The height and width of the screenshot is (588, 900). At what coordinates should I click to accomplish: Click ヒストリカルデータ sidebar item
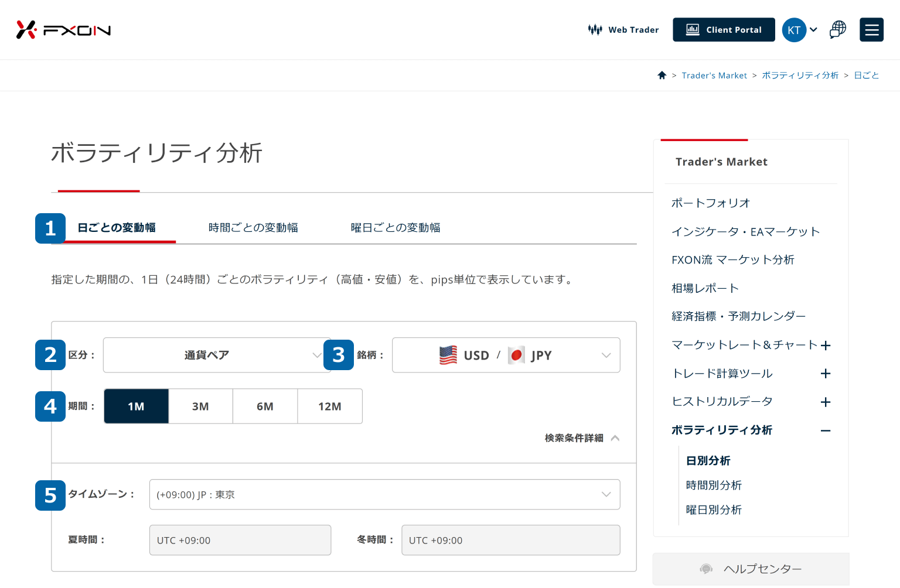point(722,402)
